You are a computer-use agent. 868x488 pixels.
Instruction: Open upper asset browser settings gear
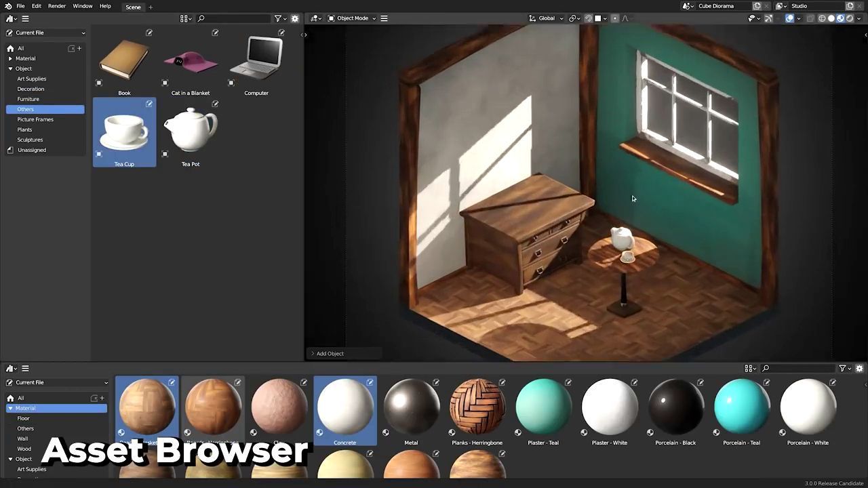point(295,18)
